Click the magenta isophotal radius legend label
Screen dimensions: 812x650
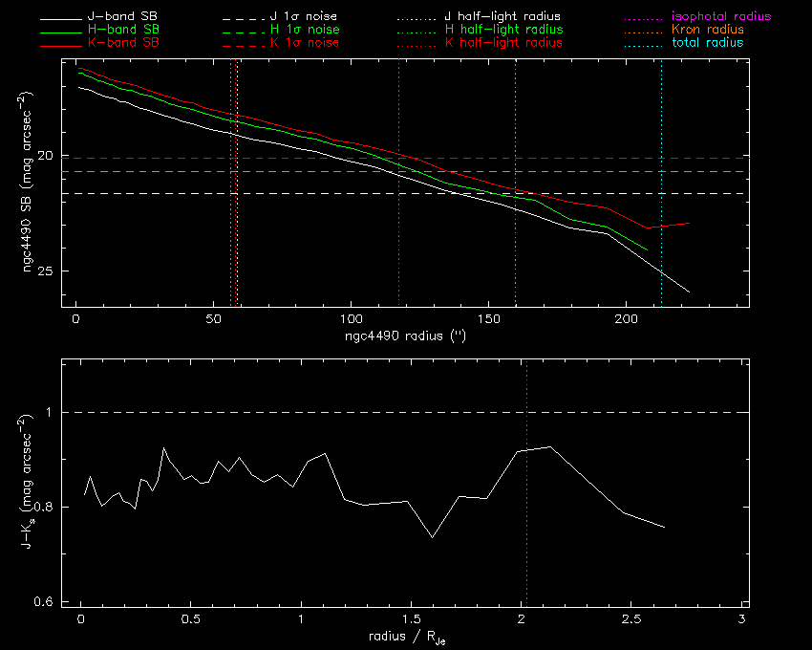pos(720,17)
